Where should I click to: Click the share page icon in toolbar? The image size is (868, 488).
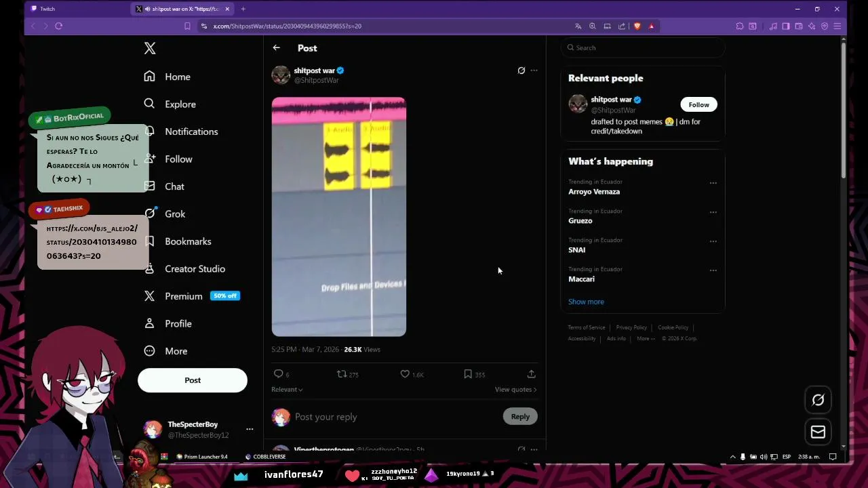point(621,26)
